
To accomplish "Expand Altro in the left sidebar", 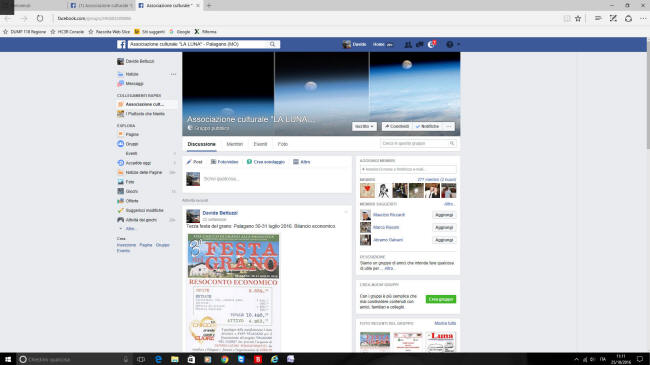I will click(x=130, y=229).
